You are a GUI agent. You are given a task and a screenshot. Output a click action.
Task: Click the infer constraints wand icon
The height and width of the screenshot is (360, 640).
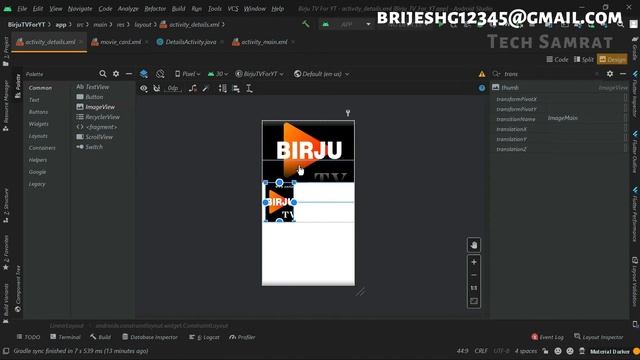pos(206,89)
